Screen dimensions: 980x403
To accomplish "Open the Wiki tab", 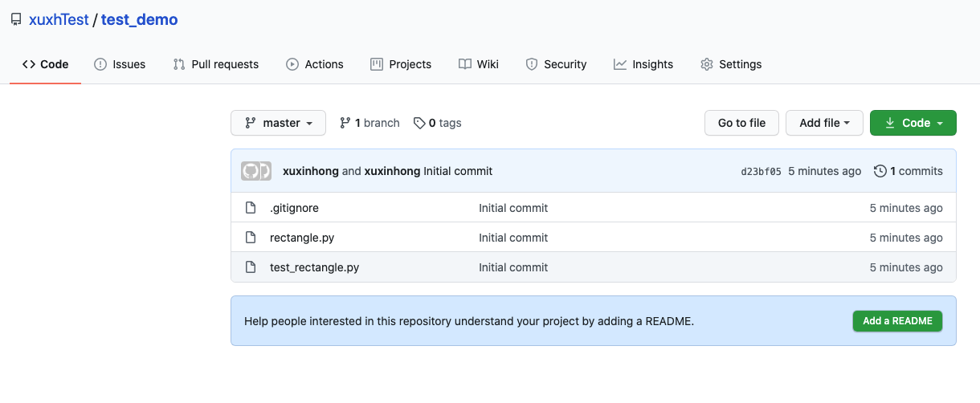I will 479,64.
